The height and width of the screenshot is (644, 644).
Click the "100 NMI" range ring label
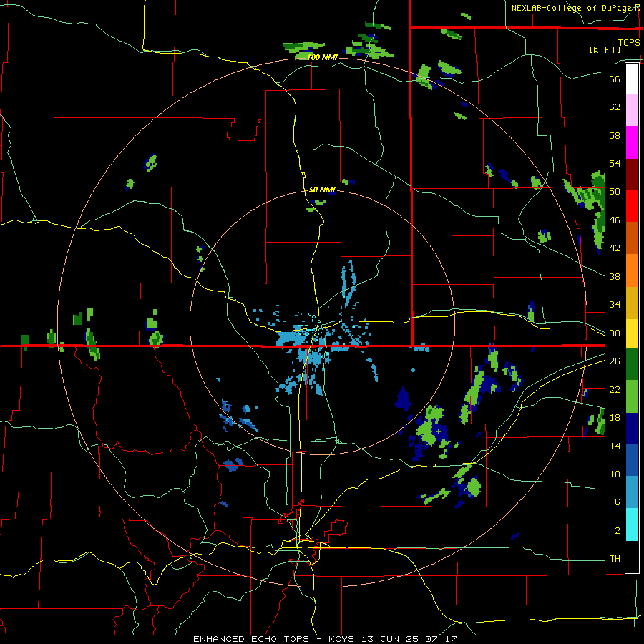pos(323,57)
